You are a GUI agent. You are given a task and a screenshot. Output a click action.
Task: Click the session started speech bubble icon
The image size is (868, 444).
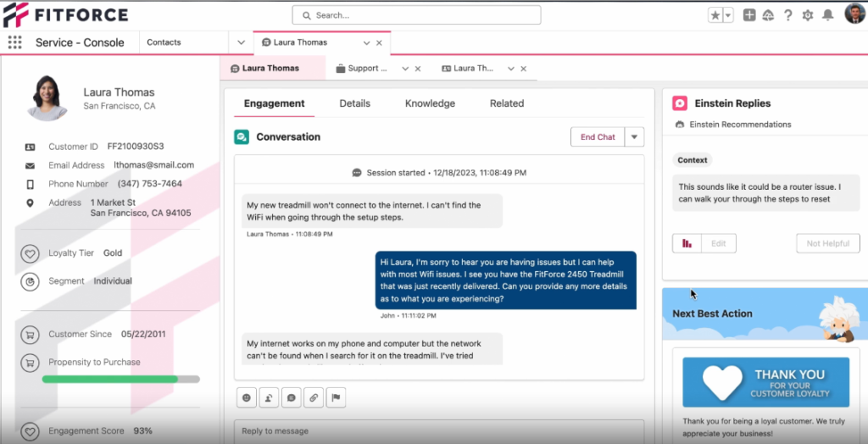[x=357, y=173]
